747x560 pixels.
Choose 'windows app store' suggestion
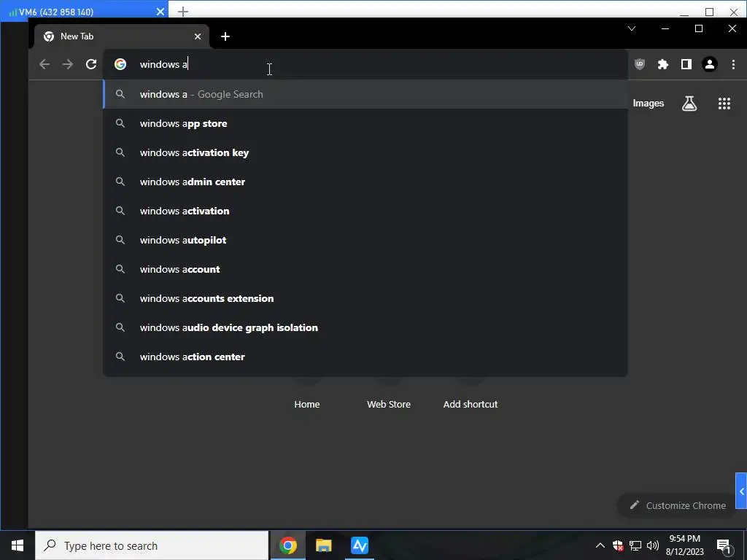click(365, 123)
